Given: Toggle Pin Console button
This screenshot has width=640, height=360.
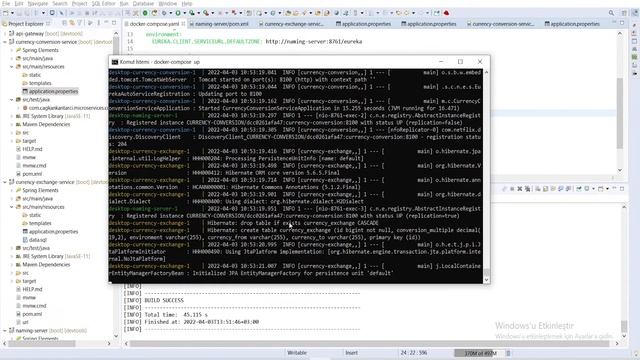Looking at the screenshot, I should (x=579, y=189).
